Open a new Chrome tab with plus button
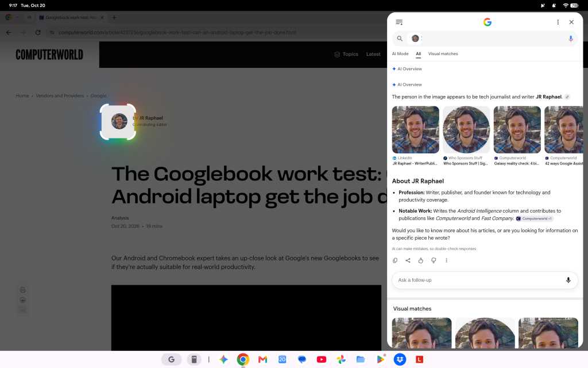The height and width of the screenshot is (368, 588). click(114, 17)
